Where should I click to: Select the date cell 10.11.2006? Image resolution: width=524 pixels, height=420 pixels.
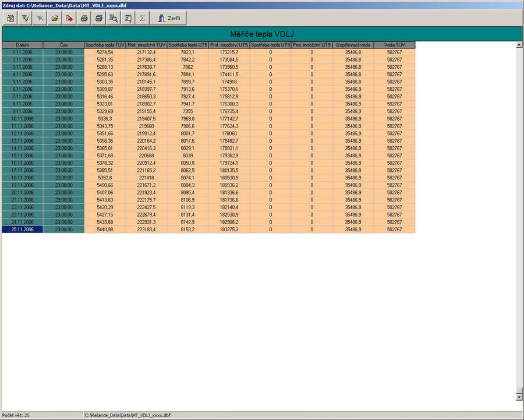pos(22,119)
